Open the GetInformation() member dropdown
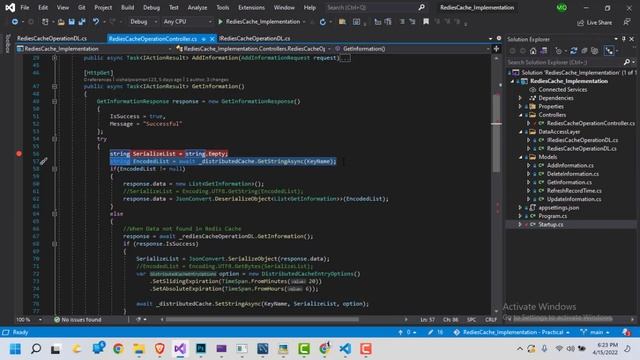 [412, 49]
